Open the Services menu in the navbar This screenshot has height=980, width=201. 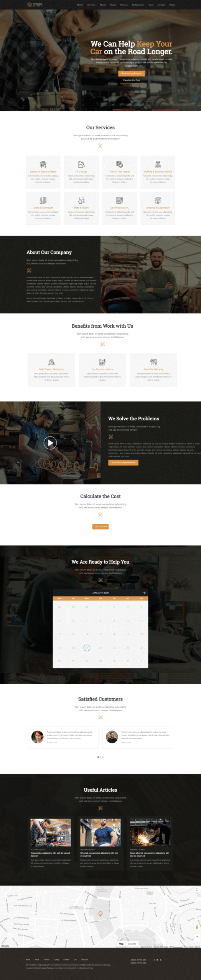point(91,5)
